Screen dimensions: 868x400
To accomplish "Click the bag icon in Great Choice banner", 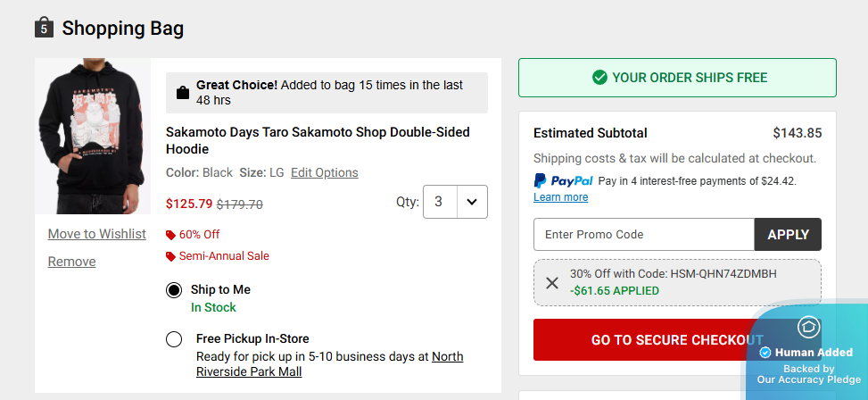I will pyautogui.click(x=182, y=93).
